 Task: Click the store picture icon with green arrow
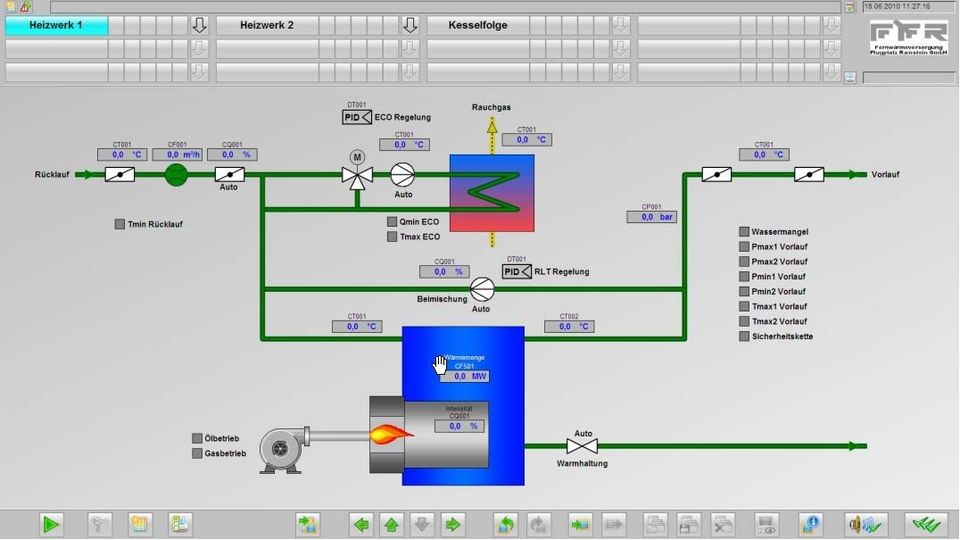click(579, 524)
